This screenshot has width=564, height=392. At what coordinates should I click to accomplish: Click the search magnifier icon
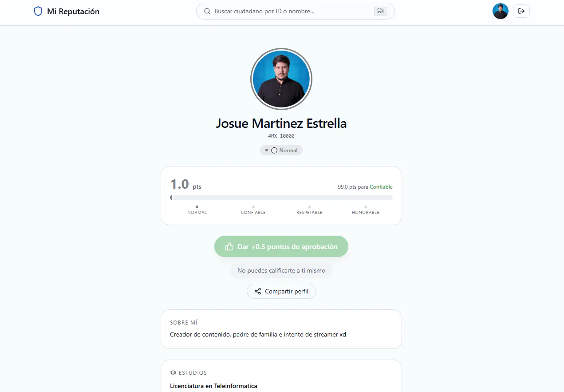(207, 12)
